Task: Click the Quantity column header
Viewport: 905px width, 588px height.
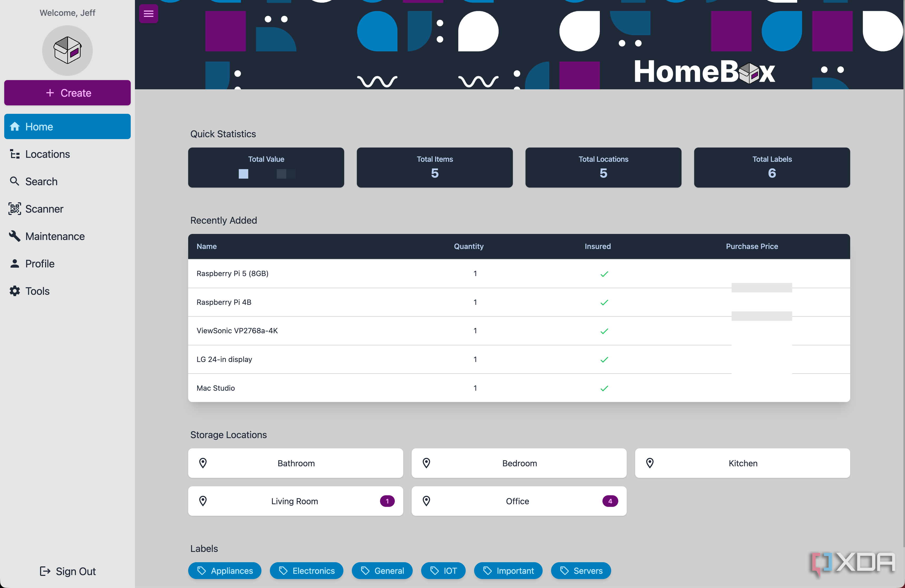Action: tap(469, 246)
